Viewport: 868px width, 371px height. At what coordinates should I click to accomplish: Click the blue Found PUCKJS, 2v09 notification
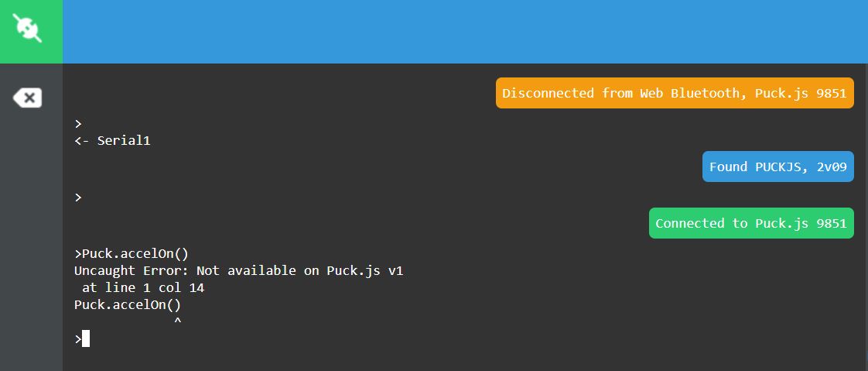[777, 167]
